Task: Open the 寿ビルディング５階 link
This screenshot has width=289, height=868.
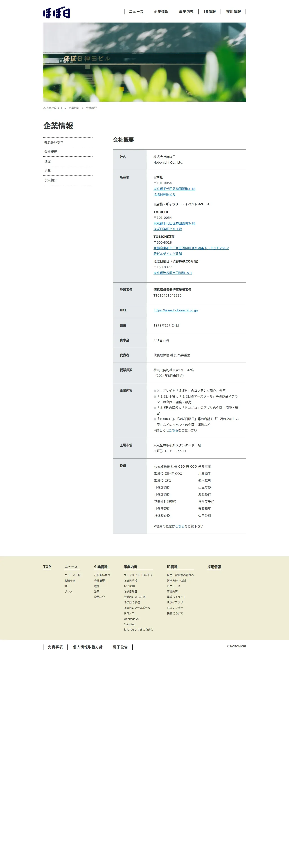Action: [167, 254]
